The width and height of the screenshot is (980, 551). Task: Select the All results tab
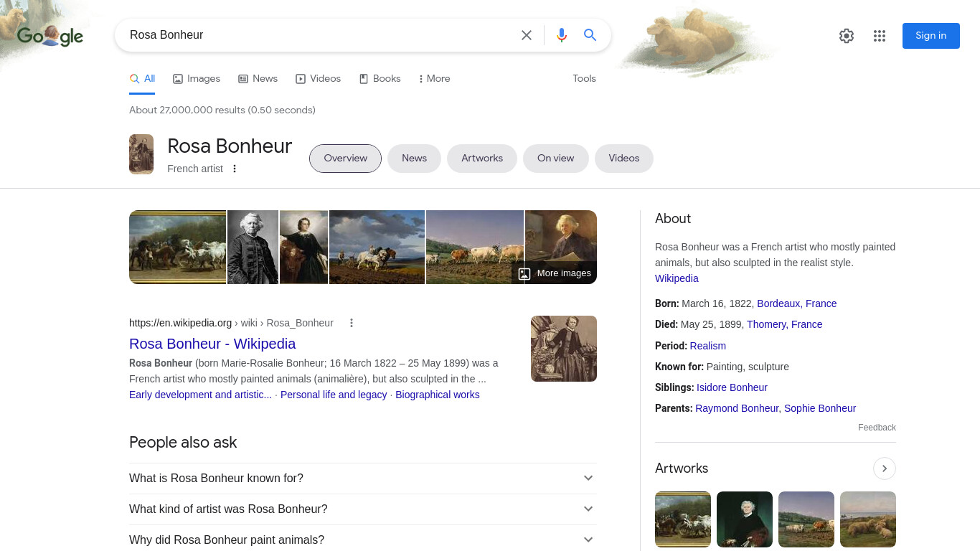(x=142, y=79)
